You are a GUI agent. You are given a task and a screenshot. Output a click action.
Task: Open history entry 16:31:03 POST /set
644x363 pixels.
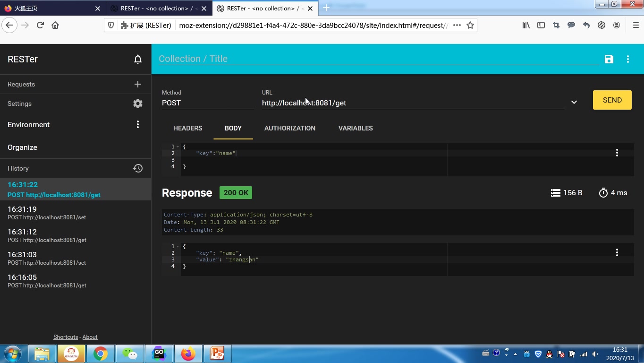pyautogui.click(x=76, y=258)
